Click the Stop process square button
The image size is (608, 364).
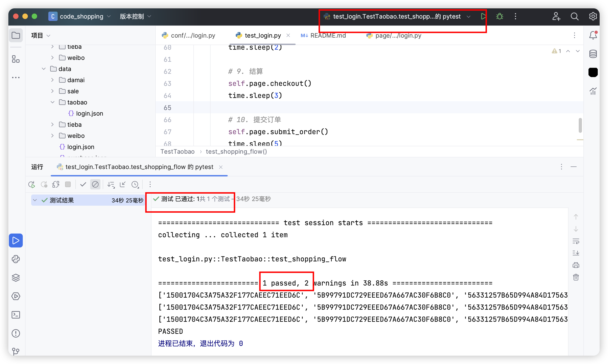[x=68, y=185]
